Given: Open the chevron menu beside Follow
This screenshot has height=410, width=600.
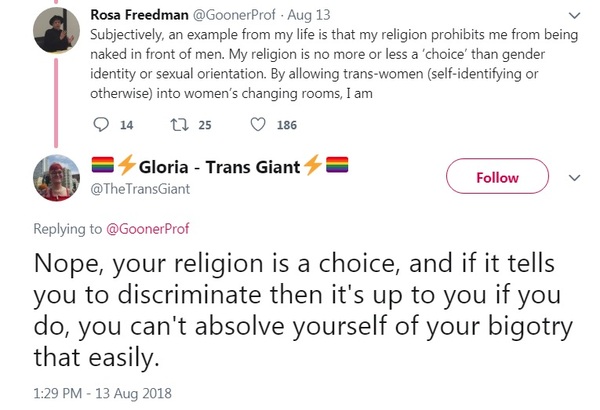Looking at the screenshot, I should (574, 178).
